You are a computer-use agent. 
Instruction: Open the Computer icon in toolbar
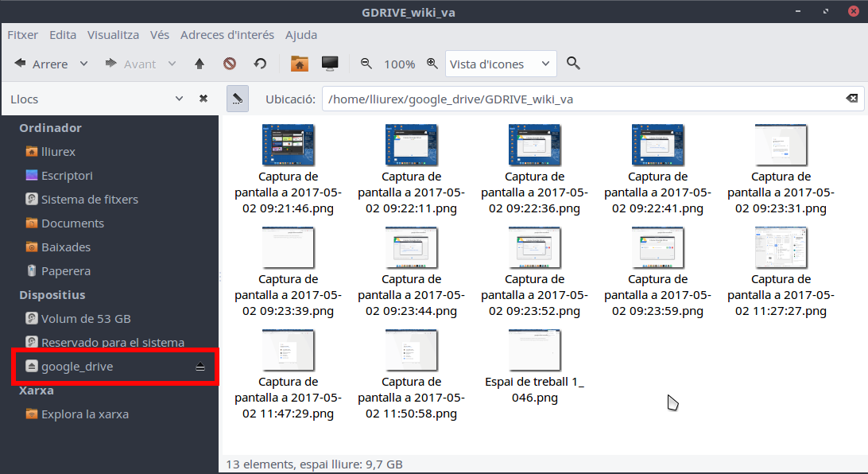[330, 64]
